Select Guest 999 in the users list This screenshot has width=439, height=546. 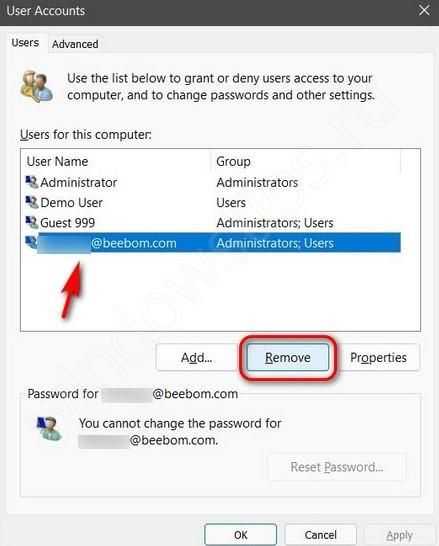[x=213, y=223]
